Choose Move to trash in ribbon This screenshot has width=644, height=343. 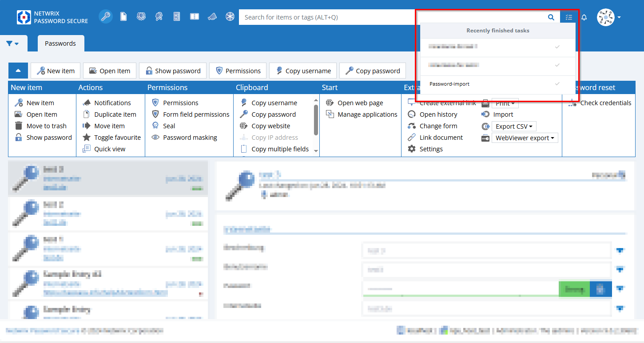pos(41,126)
